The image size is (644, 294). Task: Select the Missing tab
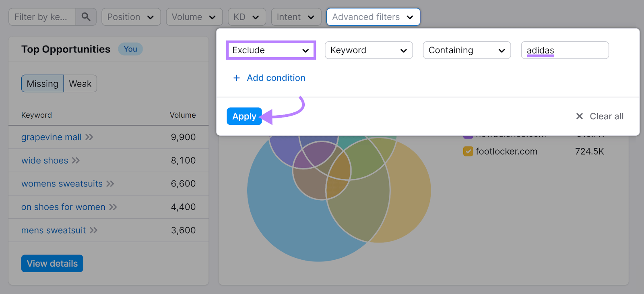pos(42,84)
